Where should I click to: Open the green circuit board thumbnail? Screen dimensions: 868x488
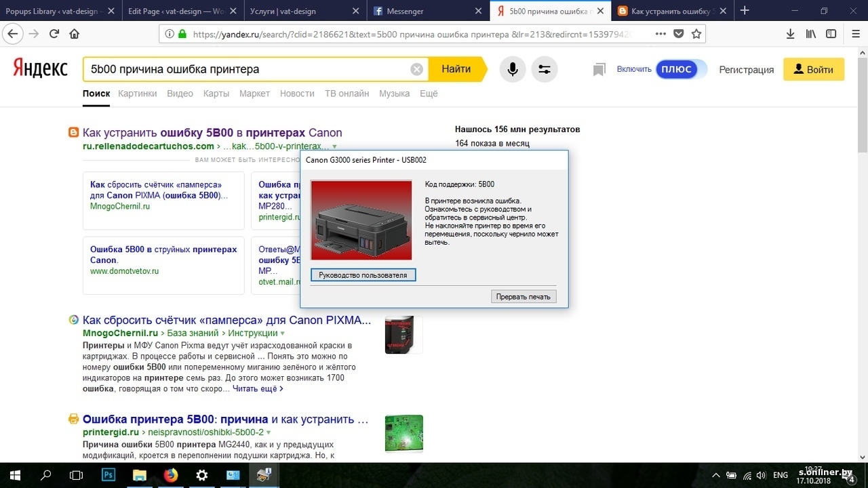point(403,434)
